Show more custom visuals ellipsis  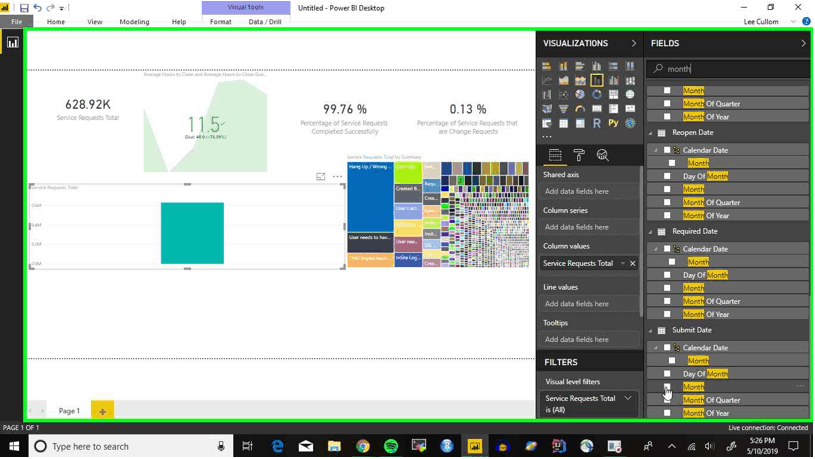pos(546,137)
